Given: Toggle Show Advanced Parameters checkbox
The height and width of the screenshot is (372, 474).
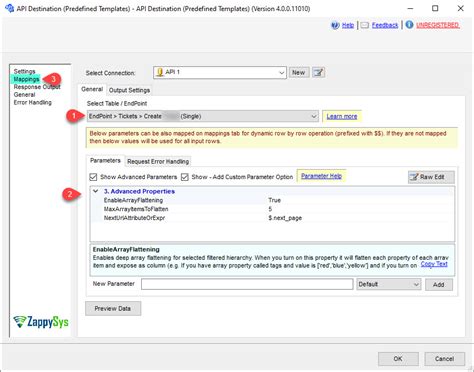Looking at the screenshot, I should coord(93,177).
